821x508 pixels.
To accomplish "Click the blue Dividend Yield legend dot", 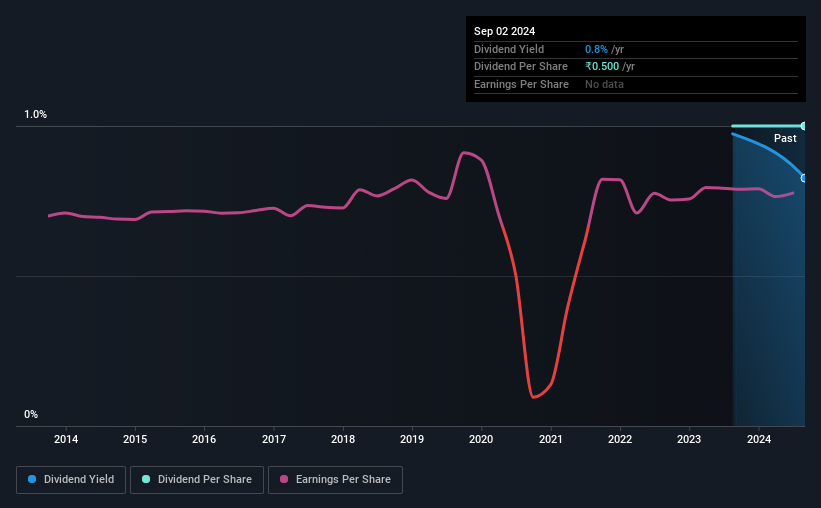I will pyautogui.click(x=32, y=479).
